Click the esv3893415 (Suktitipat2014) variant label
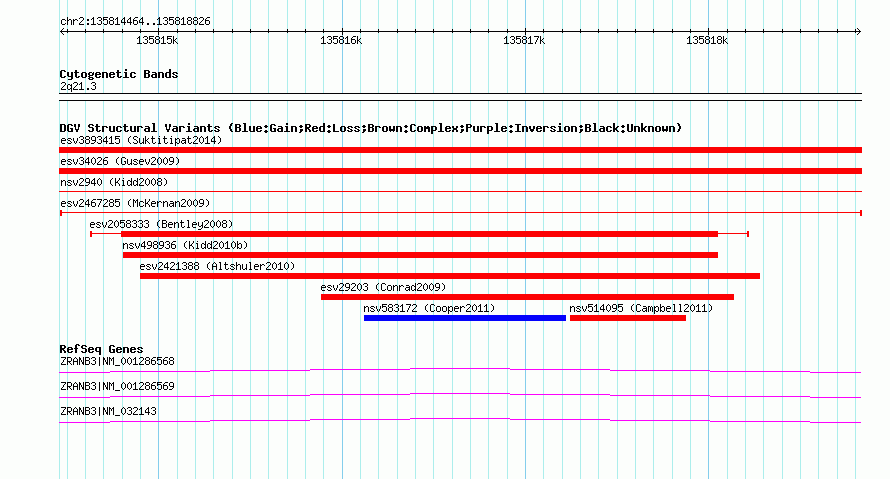This screenshot has height=479, width=890. (x=141, y=140)
